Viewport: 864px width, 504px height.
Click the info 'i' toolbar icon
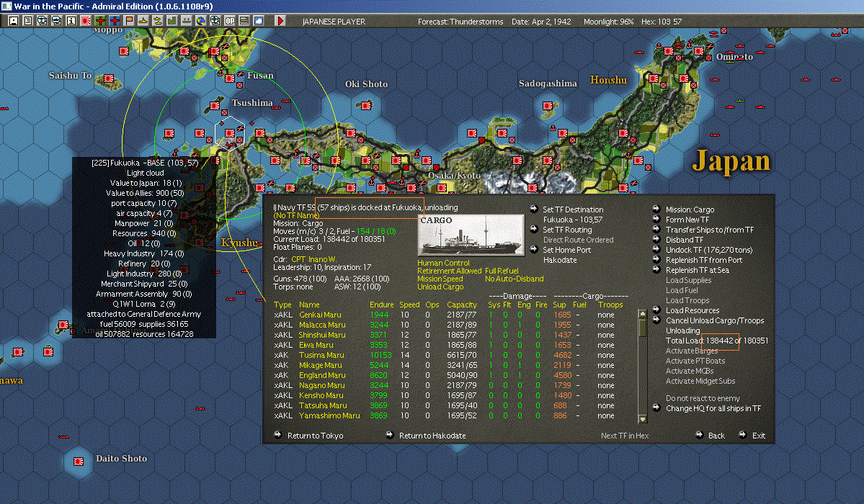coord(71,21)
